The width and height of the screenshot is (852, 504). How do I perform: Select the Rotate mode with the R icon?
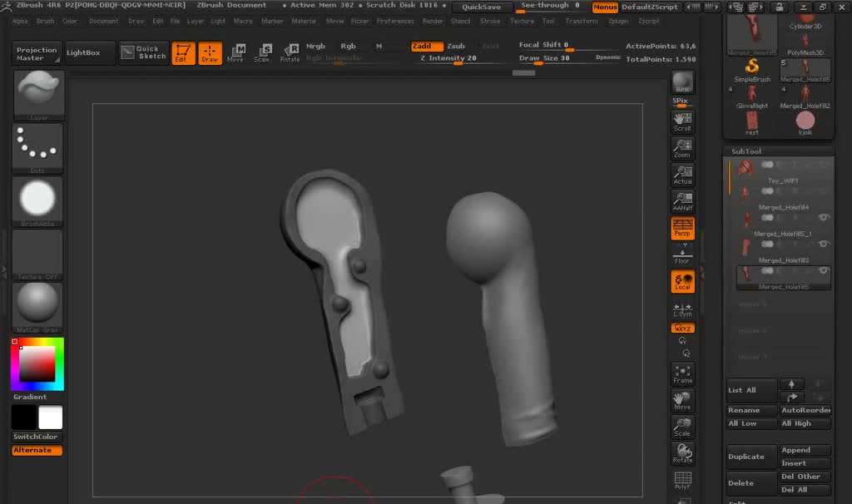pyautogui.click(x=290, y=53)
